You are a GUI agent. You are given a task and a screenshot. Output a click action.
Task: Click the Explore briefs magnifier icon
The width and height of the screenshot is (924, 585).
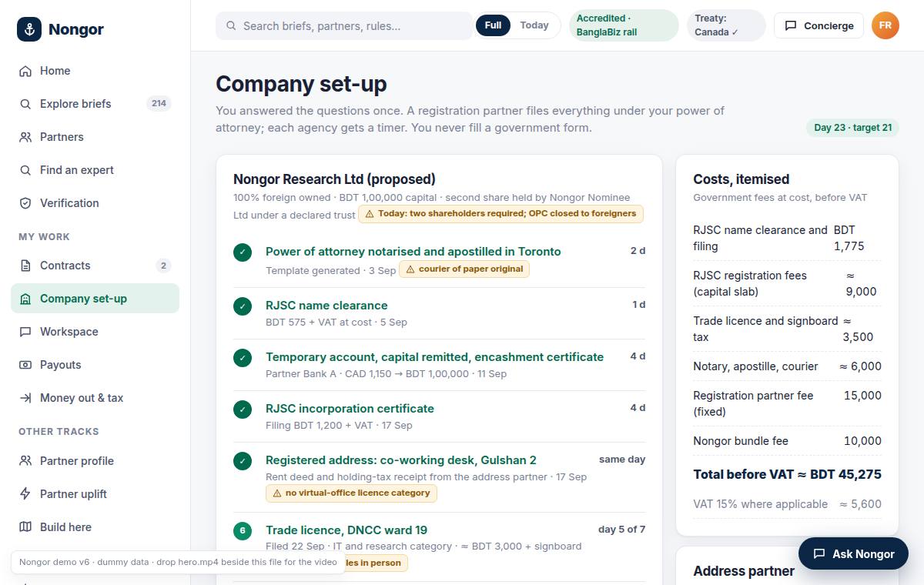click(x=25, y=104)
